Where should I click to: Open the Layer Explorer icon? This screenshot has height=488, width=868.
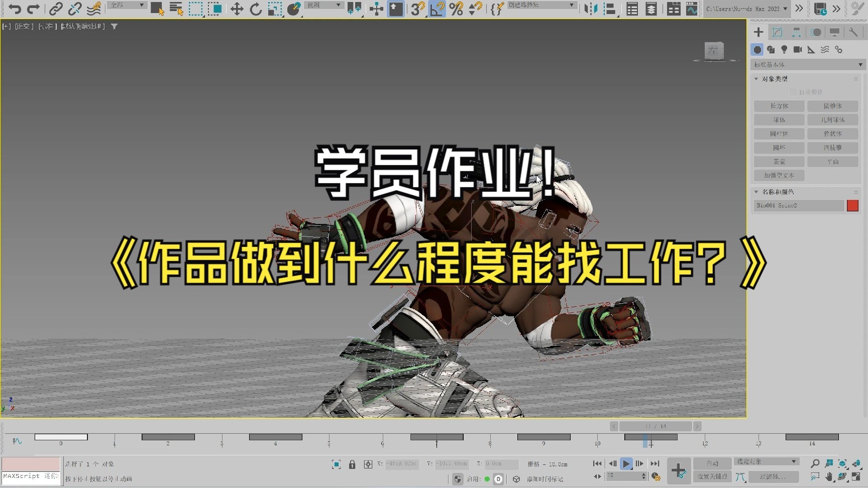point(651,9)
